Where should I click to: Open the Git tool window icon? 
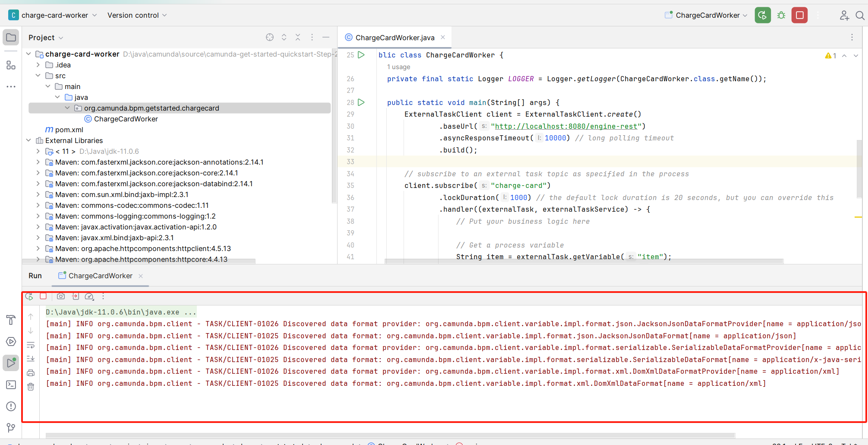(x=11, y=428)
